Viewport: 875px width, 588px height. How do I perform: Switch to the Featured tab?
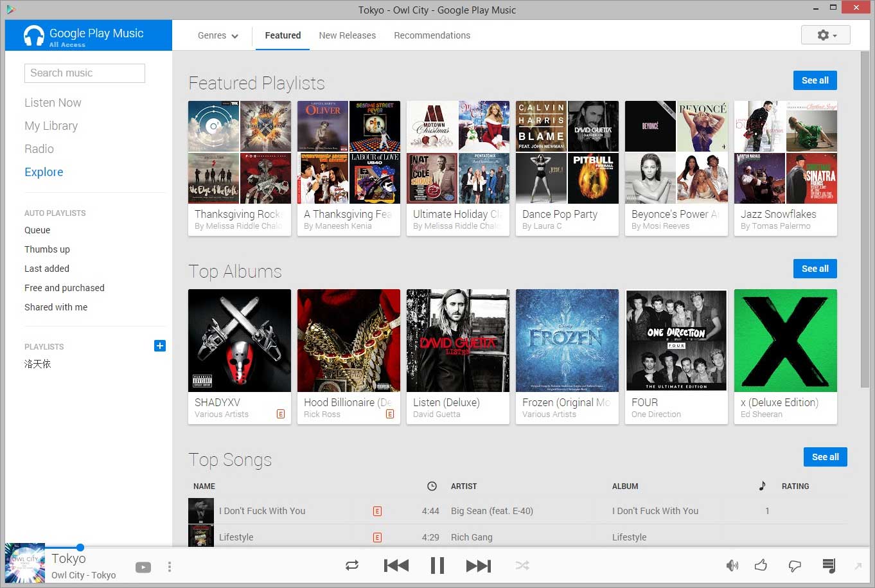click(283, 35)
